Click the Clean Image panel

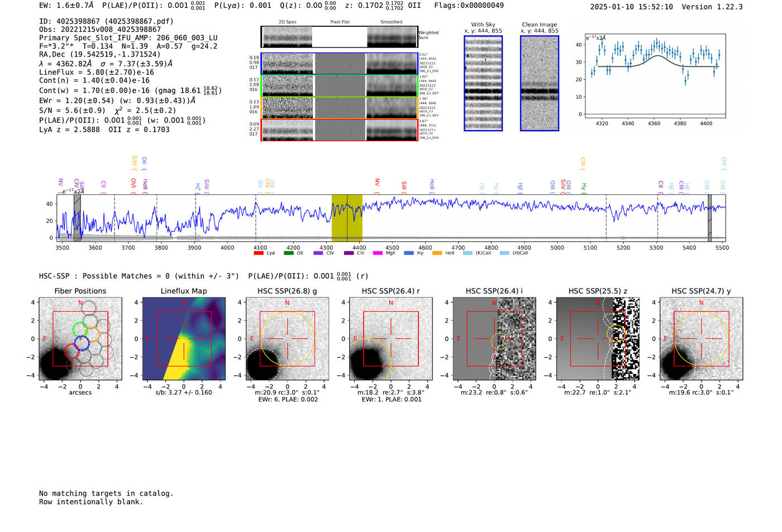[540, 83]
